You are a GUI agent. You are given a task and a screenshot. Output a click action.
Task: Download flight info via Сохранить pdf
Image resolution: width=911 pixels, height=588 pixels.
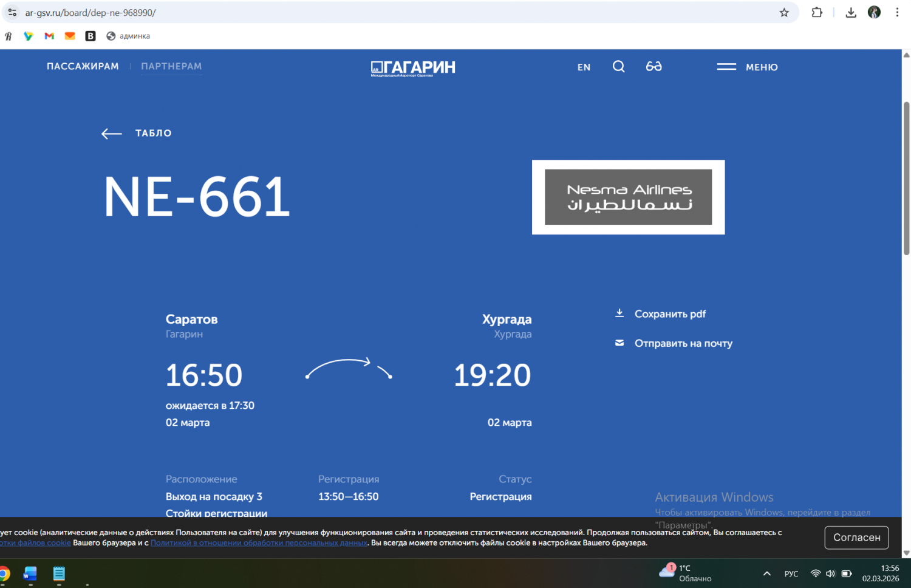coord(669,314)
